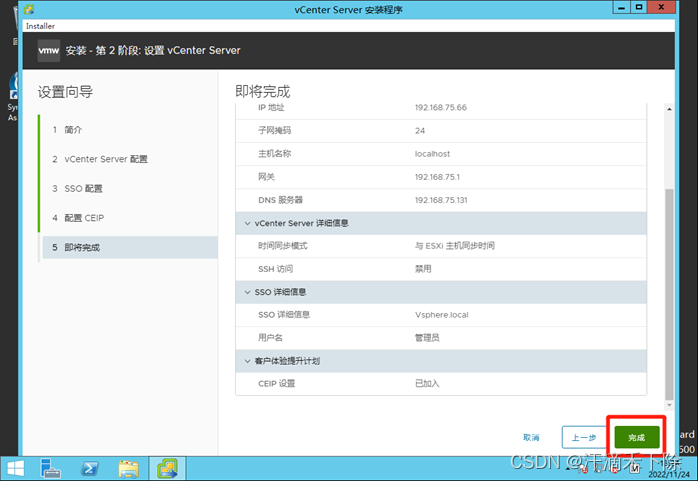Screen dimensions: 698x481
Task: Collapse the vCenter Server 详细信息 section
Action: coord(248,222)
